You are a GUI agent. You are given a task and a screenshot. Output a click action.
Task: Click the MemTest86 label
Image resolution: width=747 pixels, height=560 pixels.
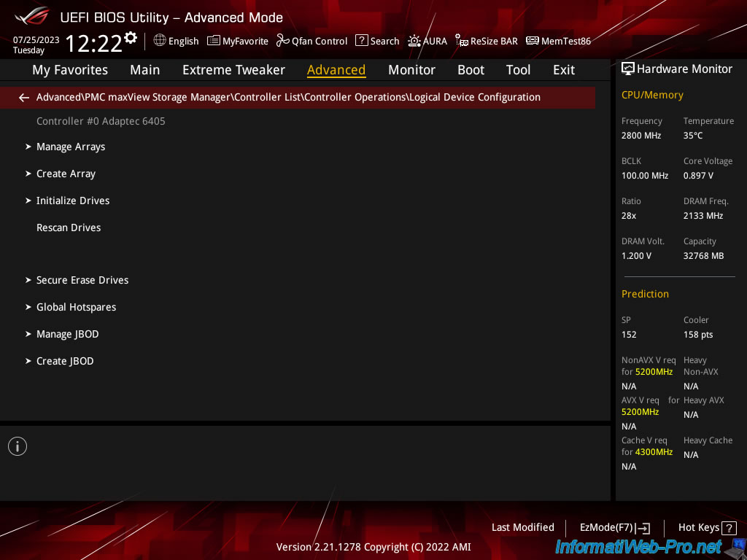point(566,42)
